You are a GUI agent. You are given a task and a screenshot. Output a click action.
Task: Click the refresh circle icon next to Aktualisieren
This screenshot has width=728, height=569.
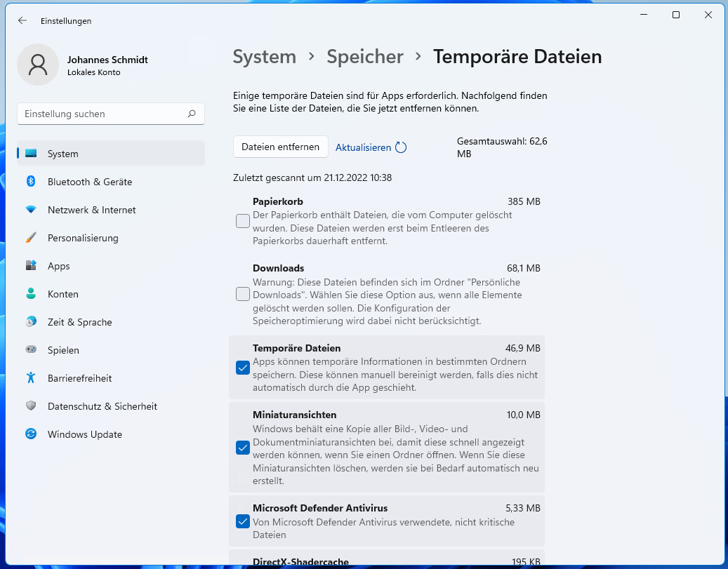401,147
